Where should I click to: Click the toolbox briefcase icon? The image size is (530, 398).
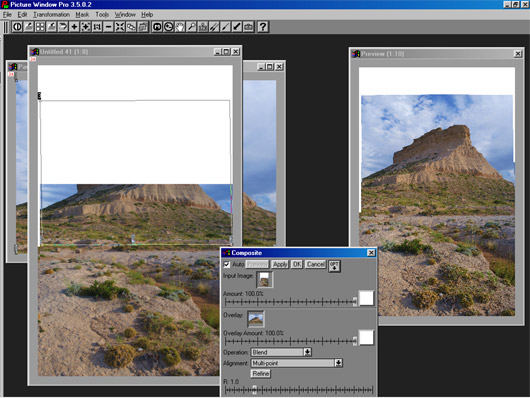pyautogui.click(x=248, y=27)
